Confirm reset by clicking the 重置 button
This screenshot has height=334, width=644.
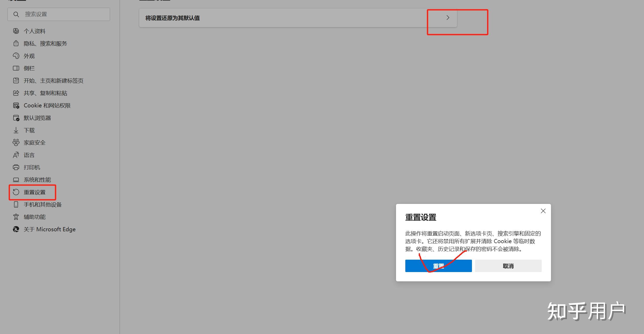(x=438, y=266)
